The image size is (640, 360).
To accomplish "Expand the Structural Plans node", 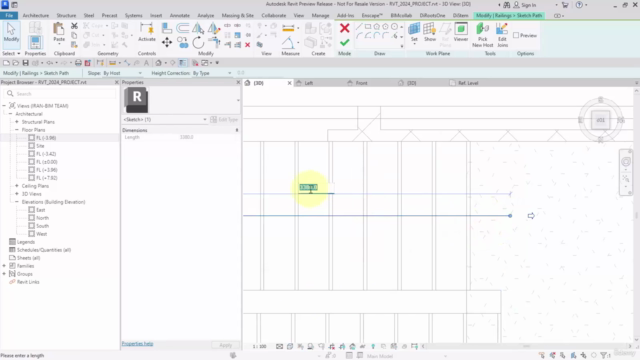I will (17, 122).
